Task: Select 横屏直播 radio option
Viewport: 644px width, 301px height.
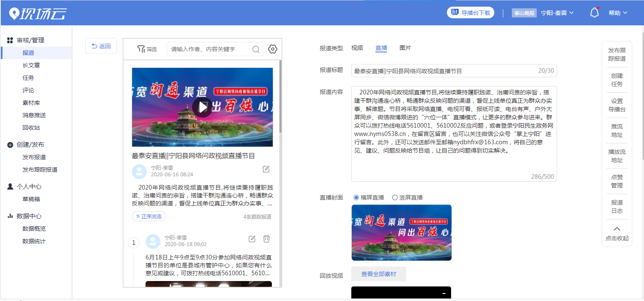Action: [356, 197]
